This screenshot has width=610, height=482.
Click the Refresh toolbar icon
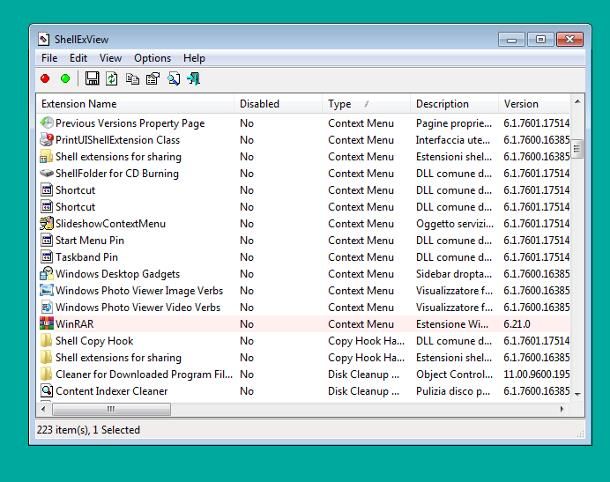click(112, 79)
